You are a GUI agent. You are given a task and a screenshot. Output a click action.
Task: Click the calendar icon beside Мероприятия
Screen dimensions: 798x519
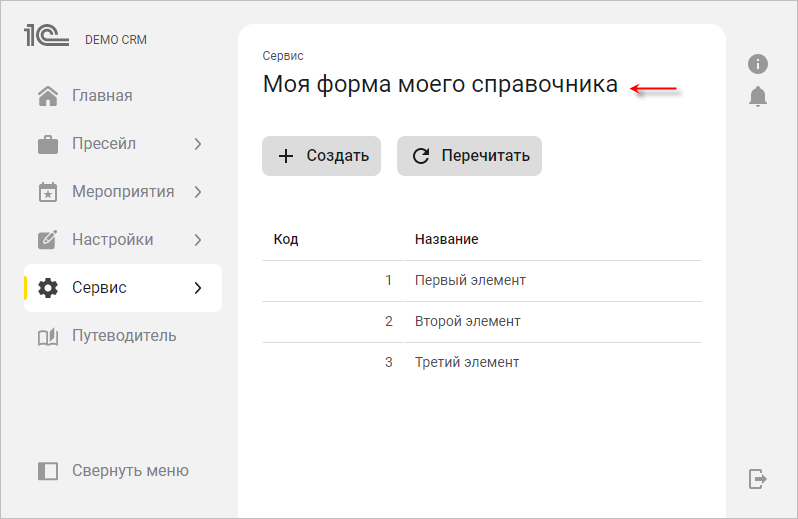48,192
